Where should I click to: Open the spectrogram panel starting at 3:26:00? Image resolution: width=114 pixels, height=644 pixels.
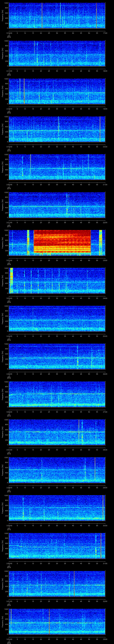(57, 394)
